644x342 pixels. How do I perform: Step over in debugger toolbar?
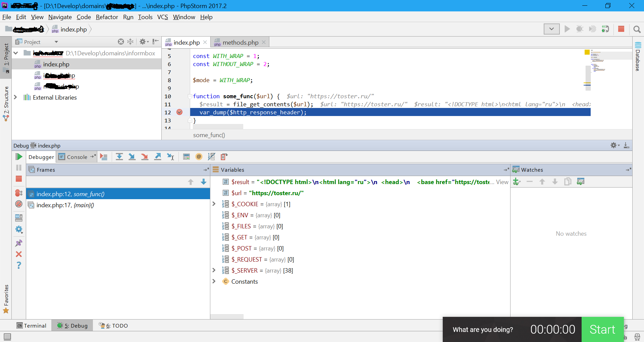coord(119,157)
